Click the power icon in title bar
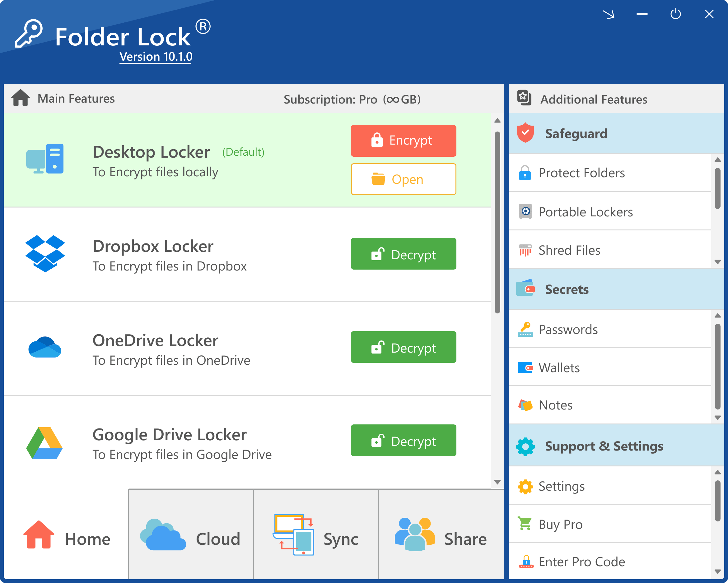 click(x=675, y=14)
